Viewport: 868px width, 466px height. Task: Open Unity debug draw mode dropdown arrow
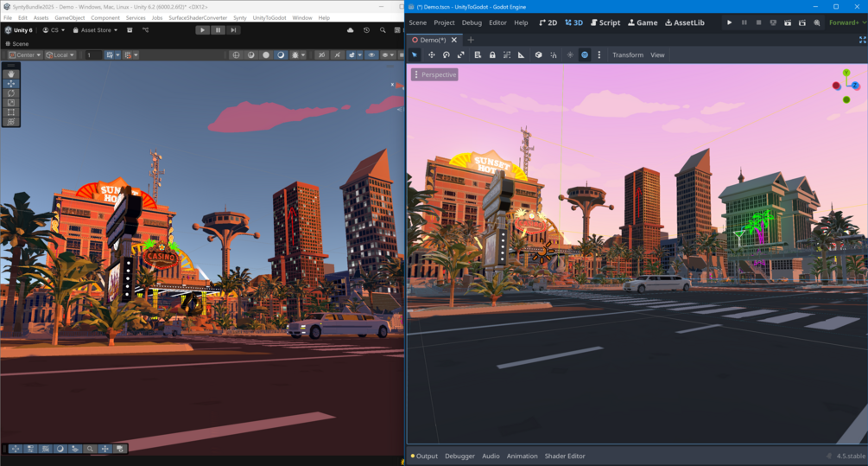(x=303, y=54)
